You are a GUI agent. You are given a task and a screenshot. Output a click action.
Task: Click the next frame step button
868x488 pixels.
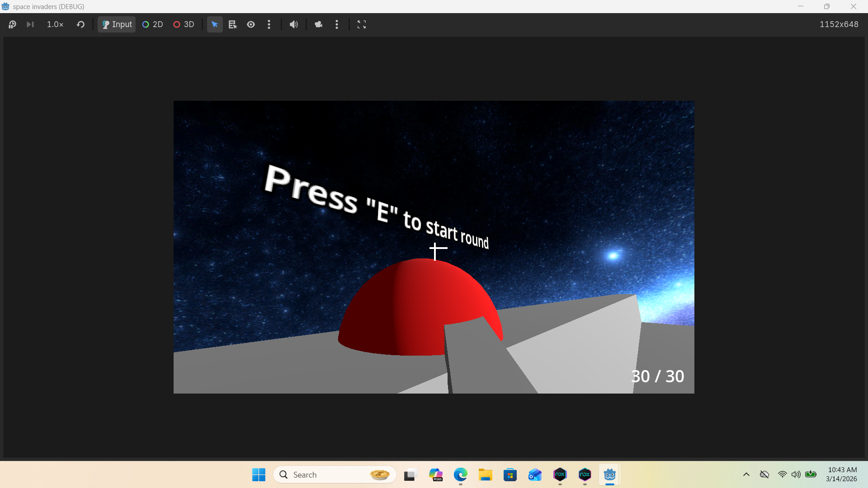click(x=30, y=24)
